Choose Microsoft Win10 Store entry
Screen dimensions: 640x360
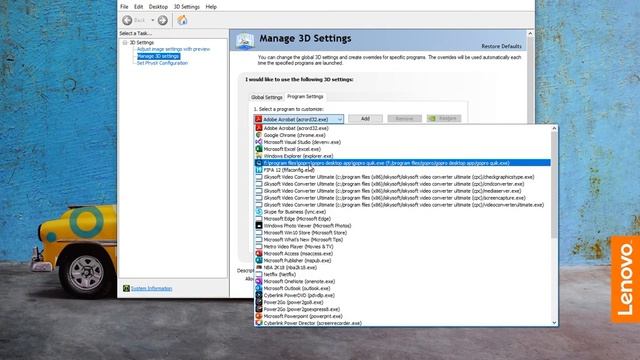402,233
